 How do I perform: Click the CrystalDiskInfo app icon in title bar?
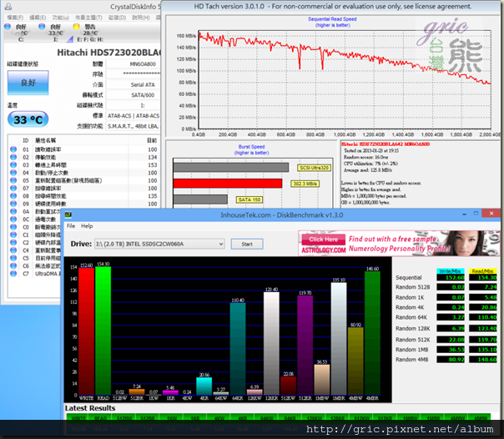pos(8,6)
